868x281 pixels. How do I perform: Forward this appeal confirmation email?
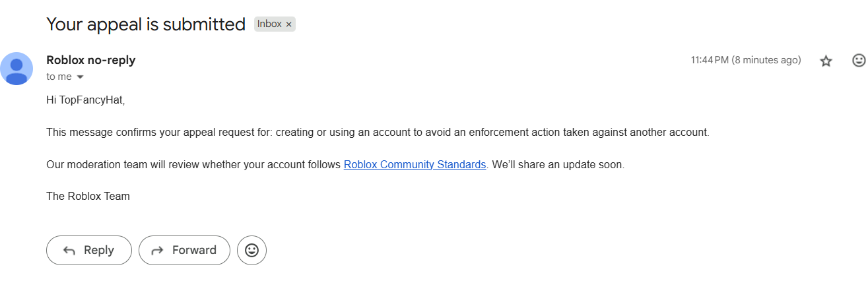[x=184, y=250]
